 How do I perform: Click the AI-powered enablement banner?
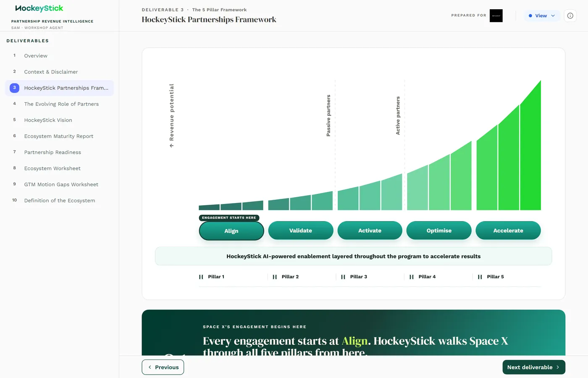pos(354,256)
